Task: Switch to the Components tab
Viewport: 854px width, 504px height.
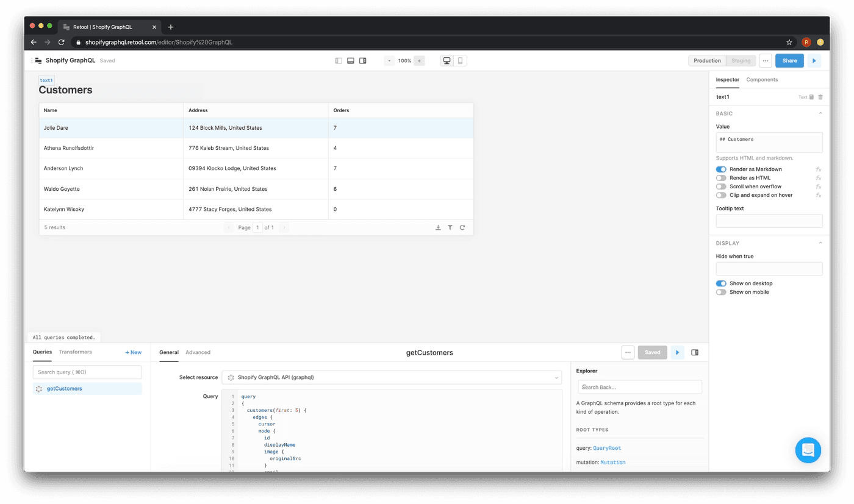Action: [762, 80]
